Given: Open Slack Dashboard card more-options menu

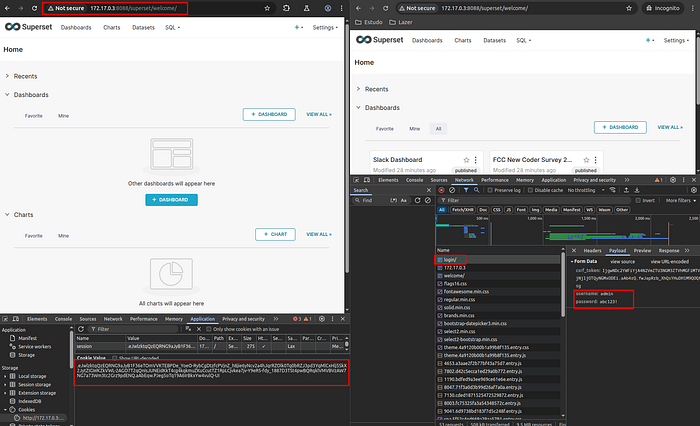Looking at the screenshot, I should (475, 160).
